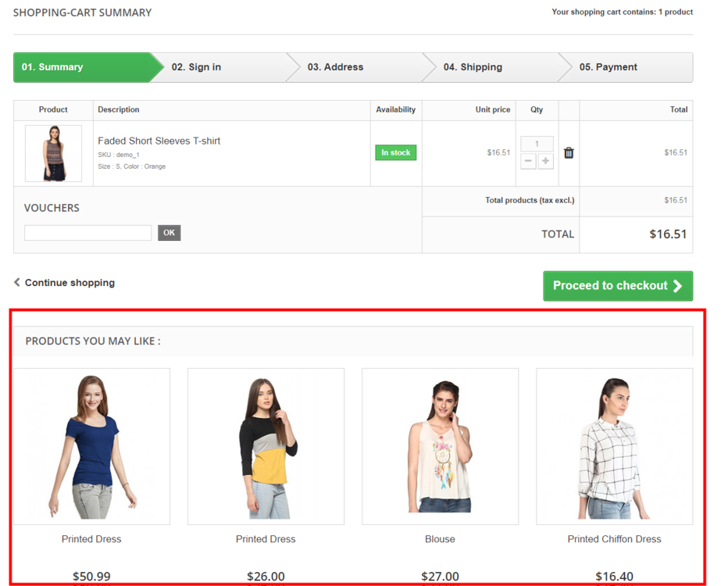Click the Proceed to checkout button
Screen dimensions: 728x586
click(618, 286)
